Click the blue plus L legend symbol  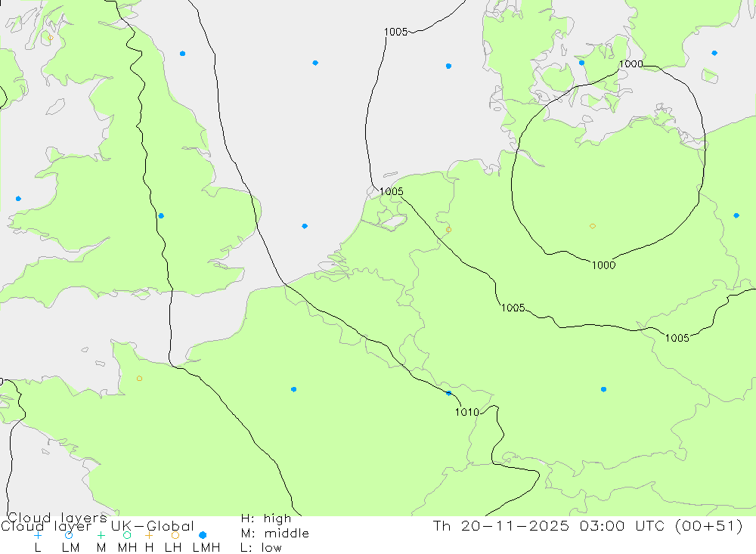38,535
